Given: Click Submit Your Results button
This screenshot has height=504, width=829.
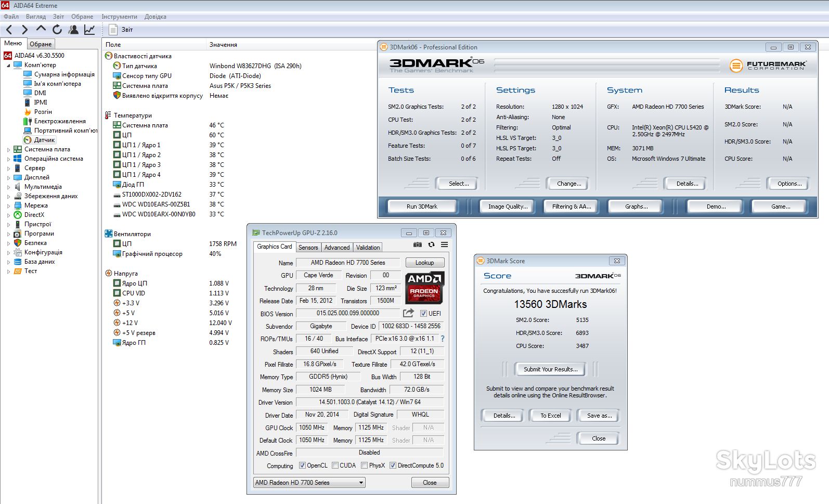Looking at the screenshot, I should pyautogui.click(x=550, y=369).
